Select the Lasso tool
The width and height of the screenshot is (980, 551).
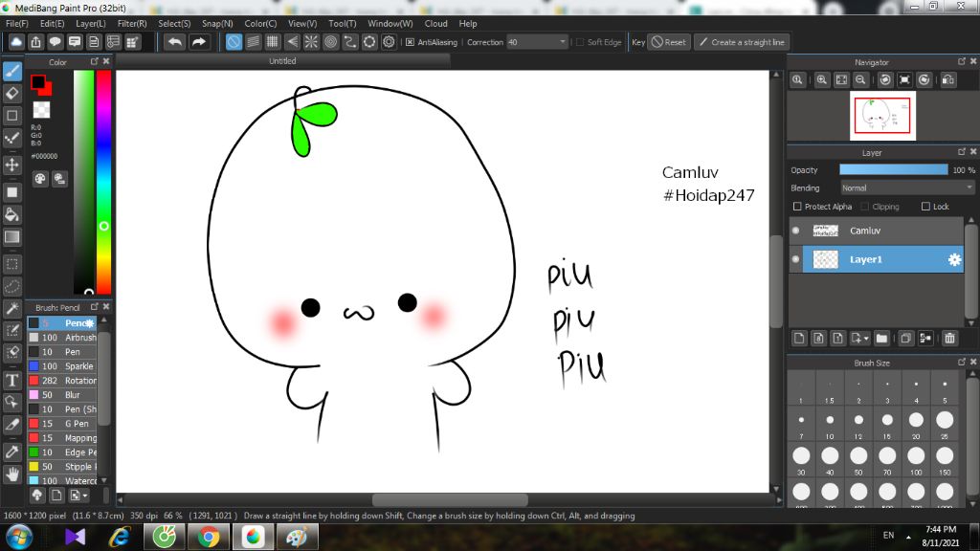click(11, 287)
